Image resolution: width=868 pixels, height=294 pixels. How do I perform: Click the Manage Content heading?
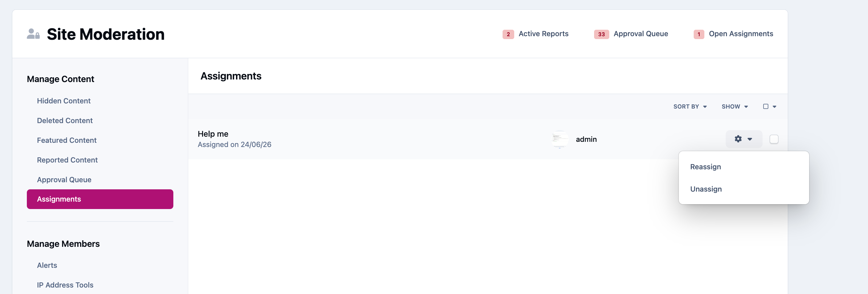coord(60,79)
